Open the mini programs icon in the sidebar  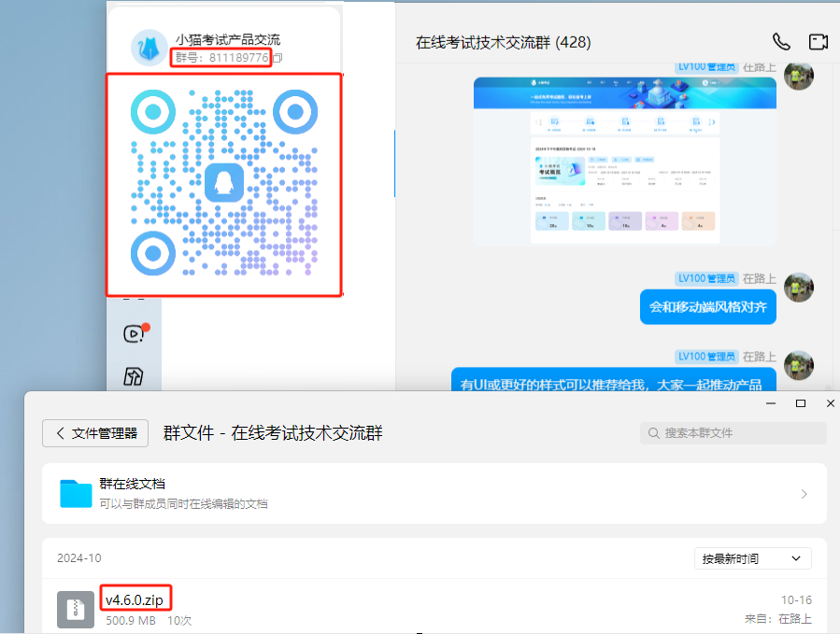134,373
